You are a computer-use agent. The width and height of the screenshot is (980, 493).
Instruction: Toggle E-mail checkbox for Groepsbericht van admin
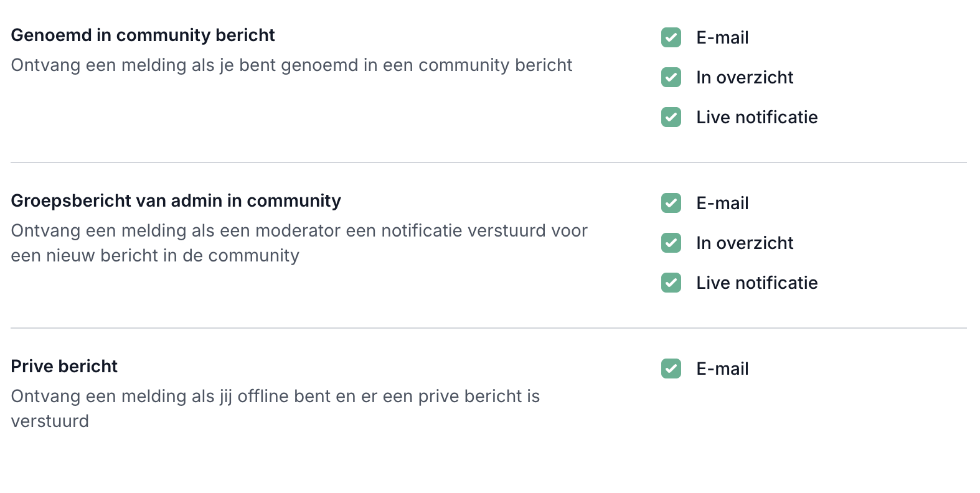671,203
